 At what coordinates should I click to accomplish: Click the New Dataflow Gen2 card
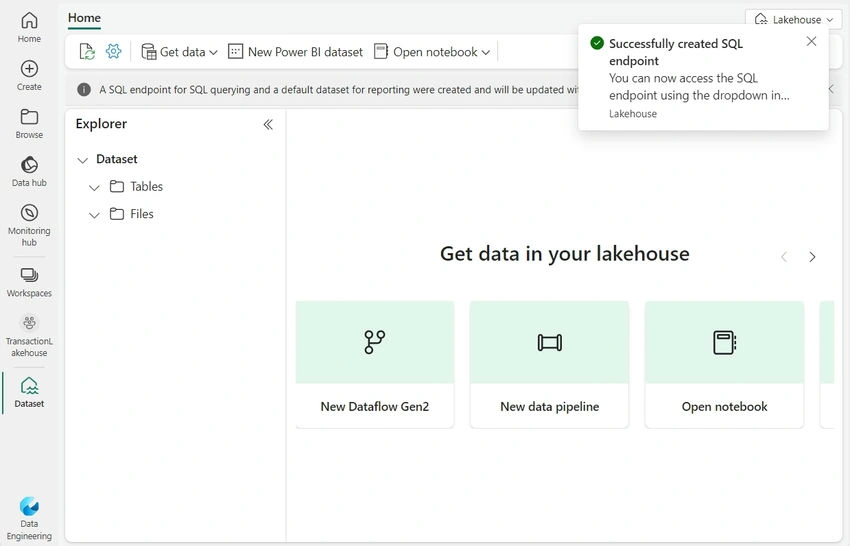pyautogui.click(x=375, y=364)
